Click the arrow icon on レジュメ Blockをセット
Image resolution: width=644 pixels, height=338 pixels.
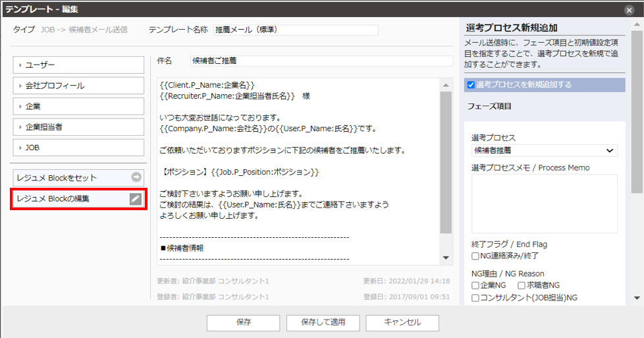tap(136, 177)
